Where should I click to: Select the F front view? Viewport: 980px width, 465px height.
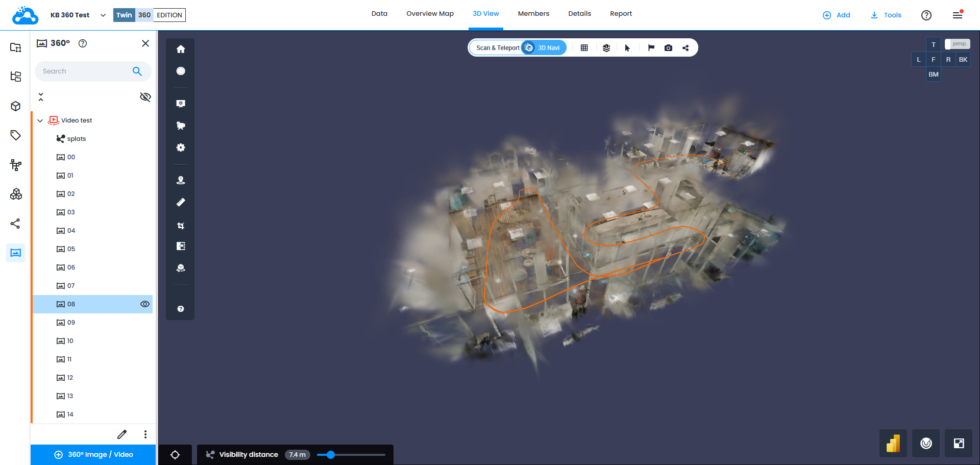(x=934, y=60)
